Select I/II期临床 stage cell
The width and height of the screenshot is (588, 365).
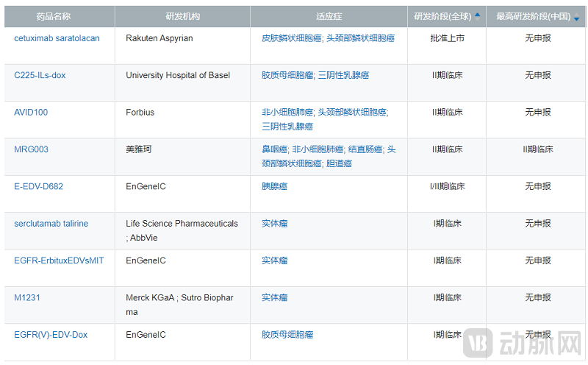tap(448, 187)
